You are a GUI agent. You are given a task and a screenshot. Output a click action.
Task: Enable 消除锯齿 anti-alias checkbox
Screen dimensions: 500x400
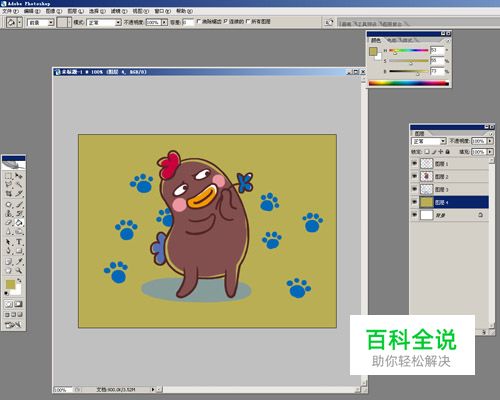click(199, 21)
